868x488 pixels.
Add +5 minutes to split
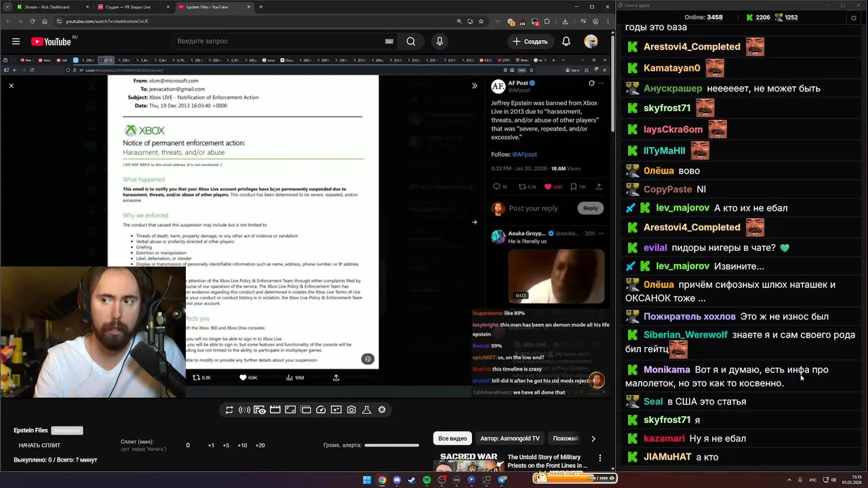226,445
